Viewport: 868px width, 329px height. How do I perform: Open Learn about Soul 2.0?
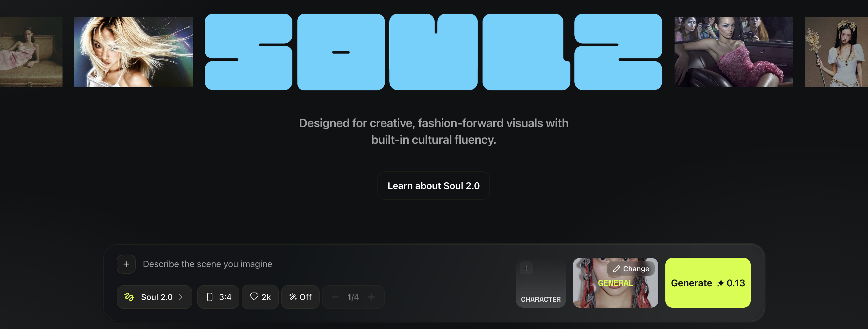pos(434,186)
